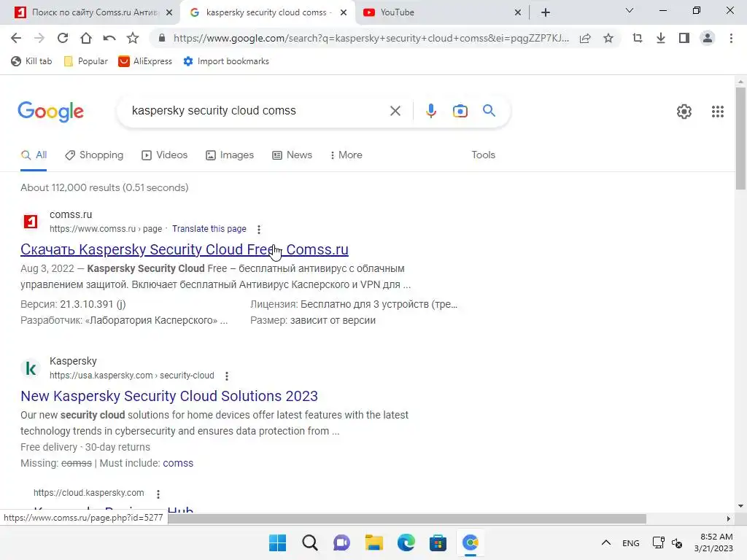
Task: Open options for cloud.kaspersky.com result
Action: coord(158,494)
